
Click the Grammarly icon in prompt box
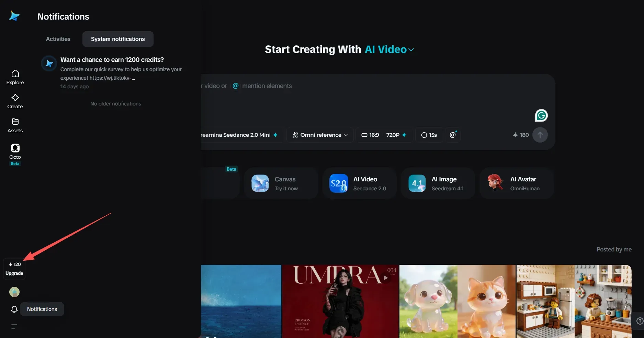(x=541, y=115)
